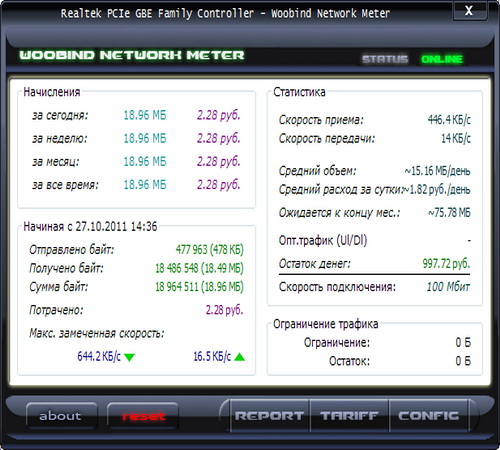Click the green upload speed arrow icon

[239, 357]
